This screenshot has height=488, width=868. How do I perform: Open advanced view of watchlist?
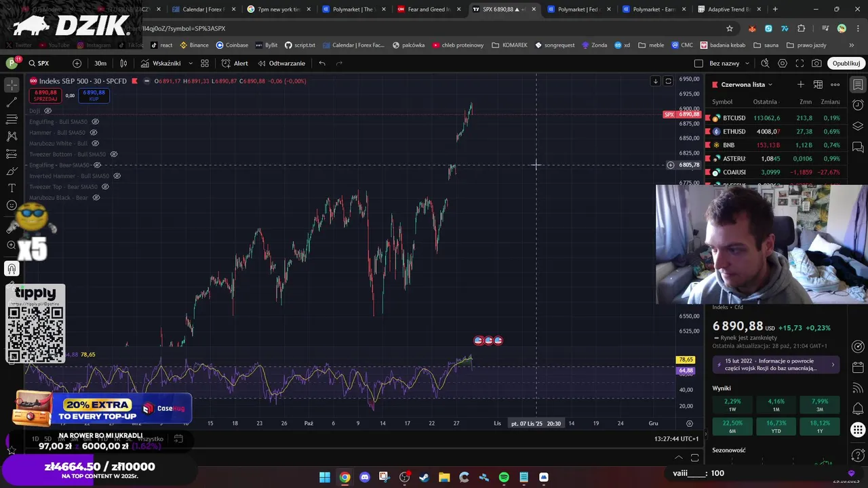[818, 85]
